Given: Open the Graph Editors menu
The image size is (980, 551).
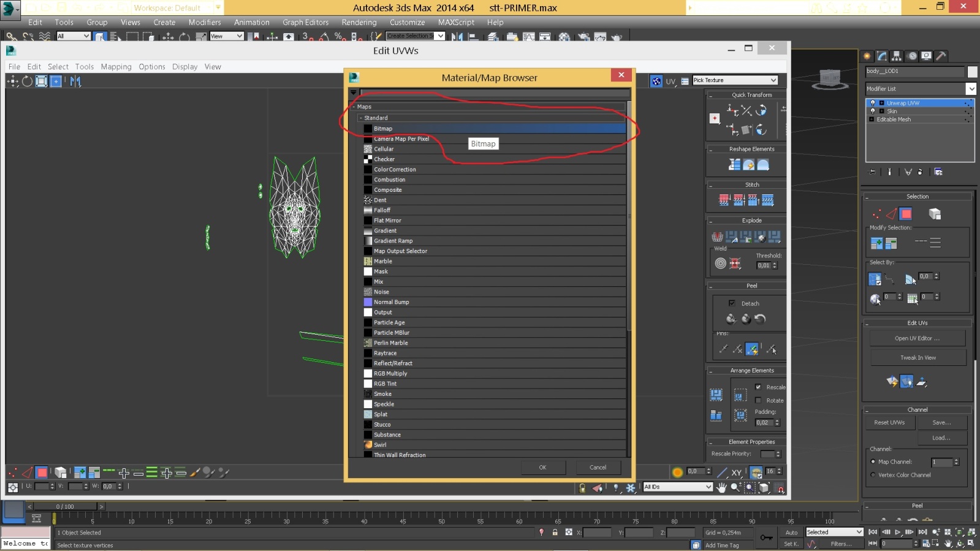Looking at the screenshot, I should [x=305, y=22].
